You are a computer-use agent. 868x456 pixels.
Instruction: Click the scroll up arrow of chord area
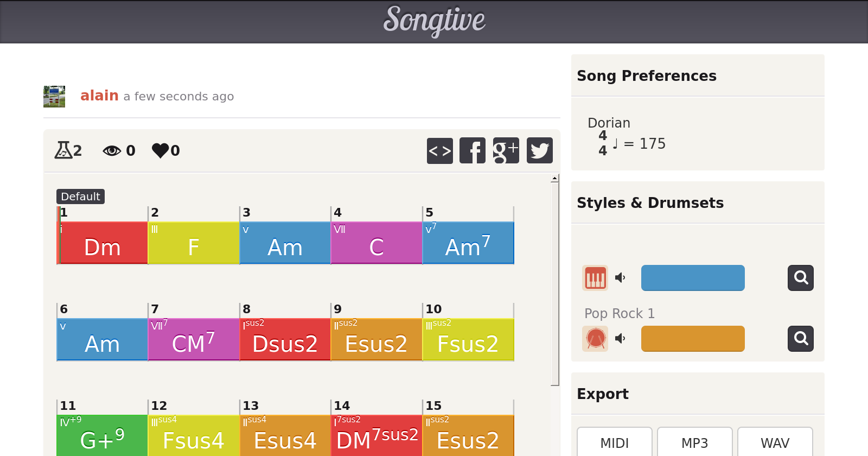554,179
